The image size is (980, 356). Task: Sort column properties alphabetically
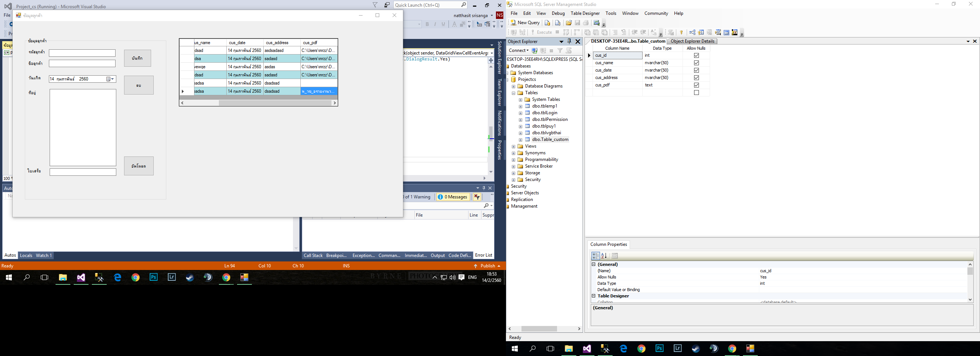click(604, 256)
